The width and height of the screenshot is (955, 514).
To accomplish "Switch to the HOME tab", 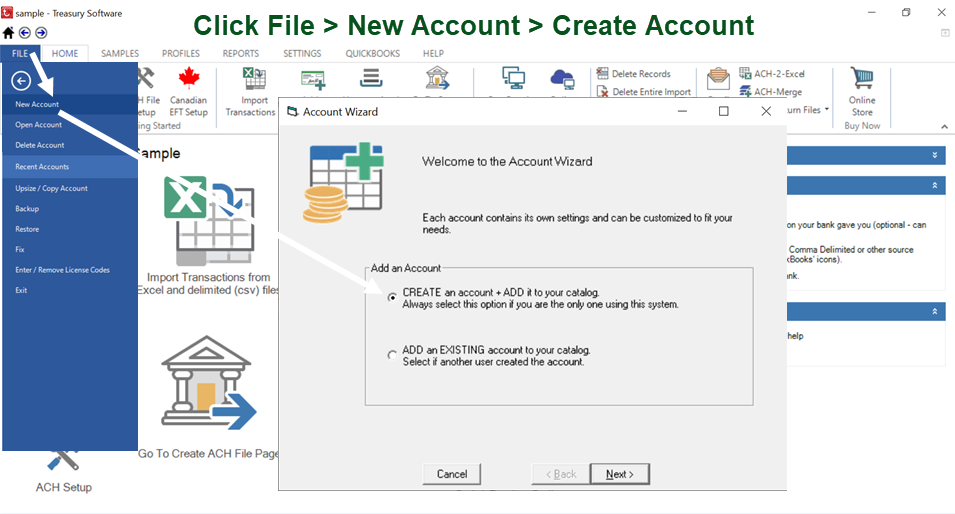I will [x=65, y=54].
